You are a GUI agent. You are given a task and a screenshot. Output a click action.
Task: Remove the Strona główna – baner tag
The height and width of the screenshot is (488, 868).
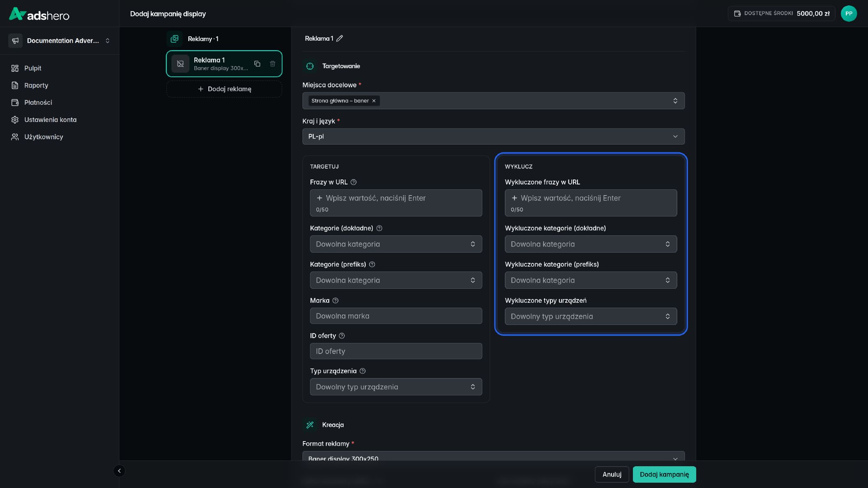[374, 101]
